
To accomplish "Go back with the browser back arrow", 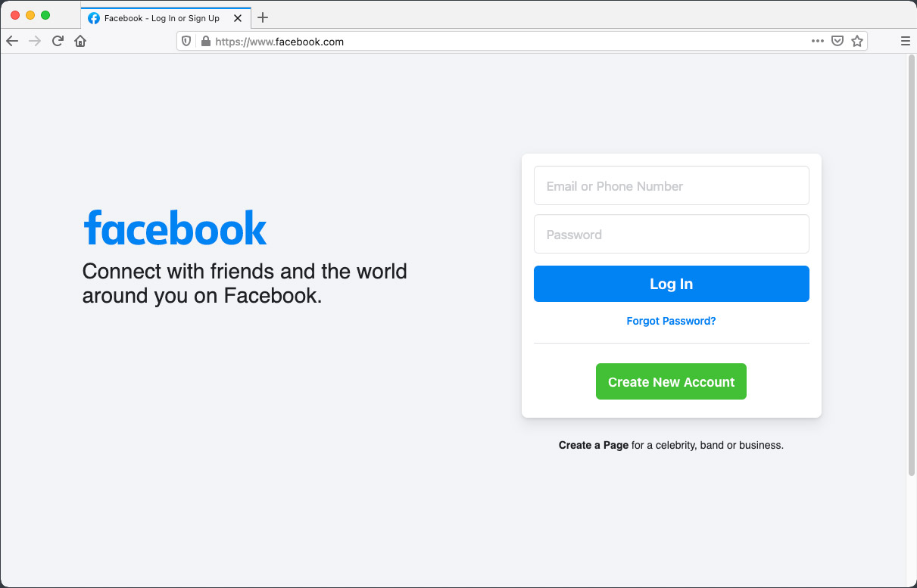I will coord(12,42).
